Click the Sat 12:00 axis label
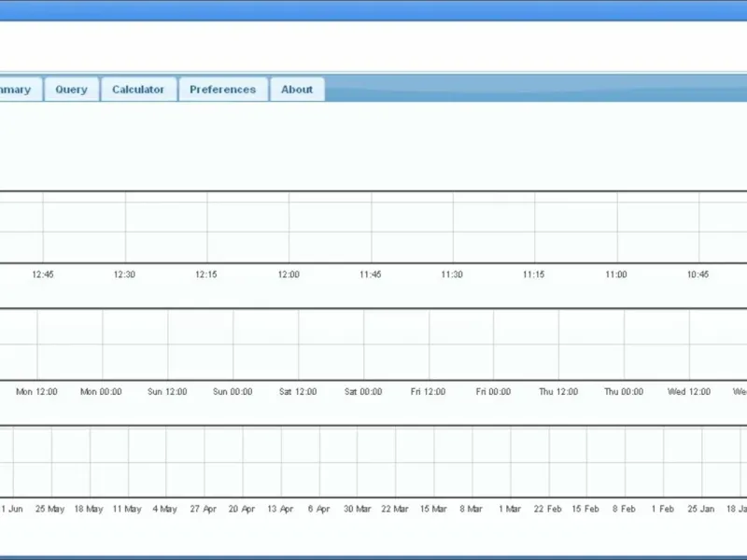This screenshot has height=560, width=747. tap(298, 391)
